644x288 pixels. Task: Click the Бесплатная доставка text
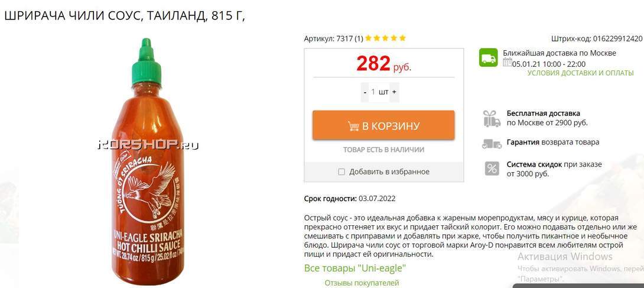[x=543, y=114]
